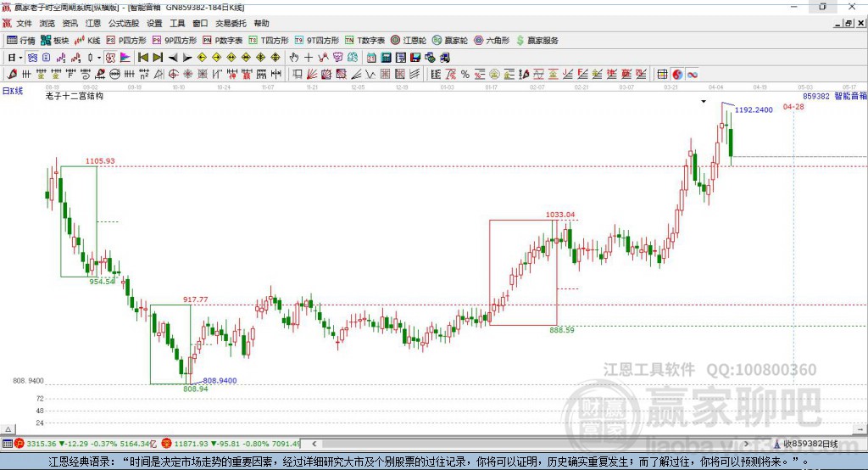This screenshot has width=868, height=470.
Task: Open the 窗口 menu
Action: 200,23
